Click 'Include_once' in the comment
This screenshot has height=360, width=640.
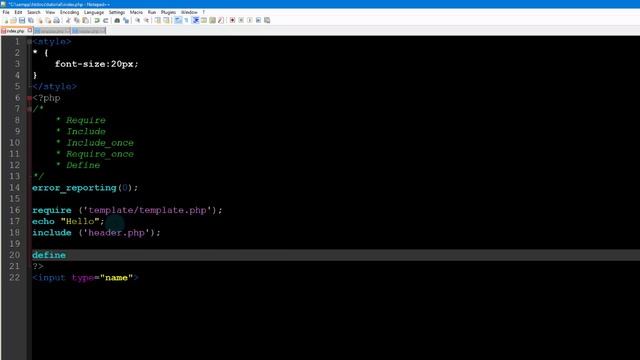tap(100, 143)
